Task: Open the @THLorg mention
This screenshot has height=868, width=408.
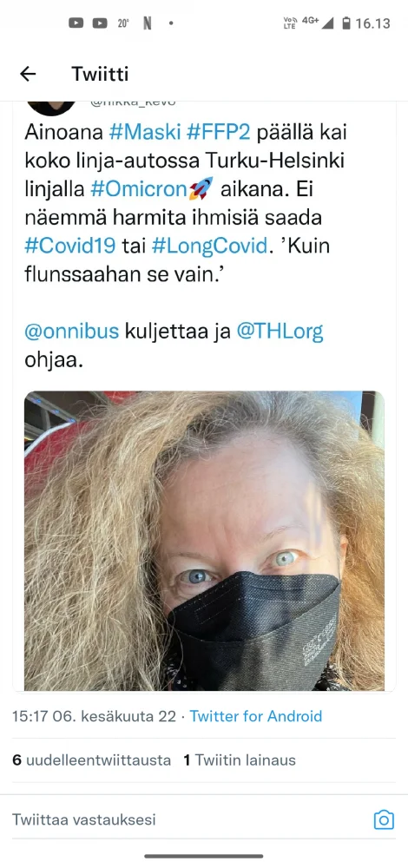Action: point(280,331)
